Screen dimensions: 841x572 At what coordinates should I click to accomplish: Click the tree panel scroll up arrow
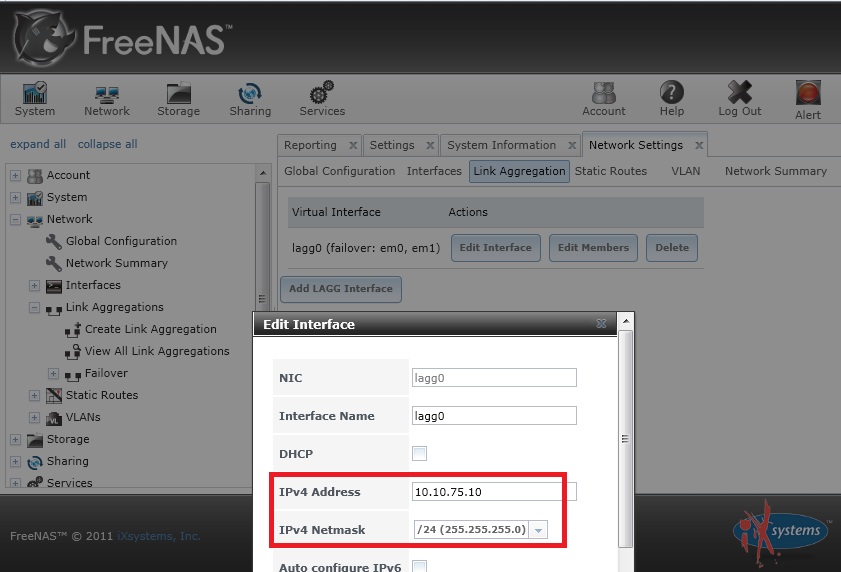pyautogui.click(x=262, y=173)
